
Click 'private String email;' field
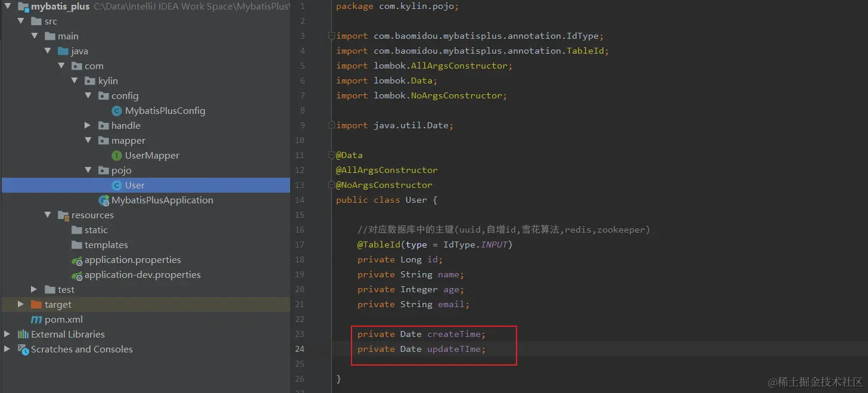tap(413, 305)
